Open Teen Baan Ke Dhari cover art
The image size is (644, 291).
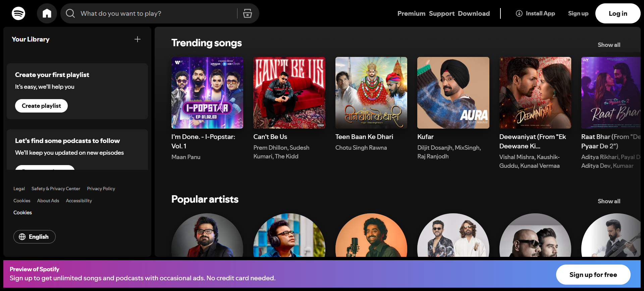tap(371, 93)
